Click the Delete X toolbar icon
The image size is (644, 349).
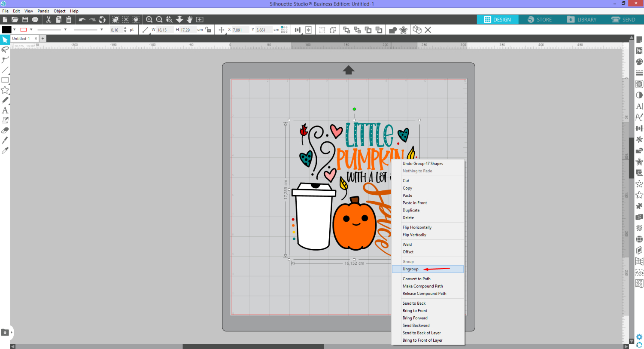[428, 30]
